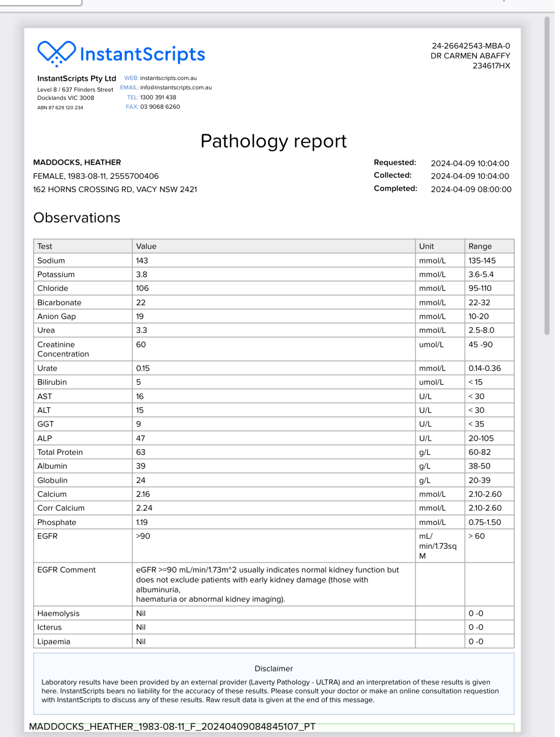Click the InstantScripts heart logo icon
This screenshot has height=737, width=560.
click(x=56, y=54)
